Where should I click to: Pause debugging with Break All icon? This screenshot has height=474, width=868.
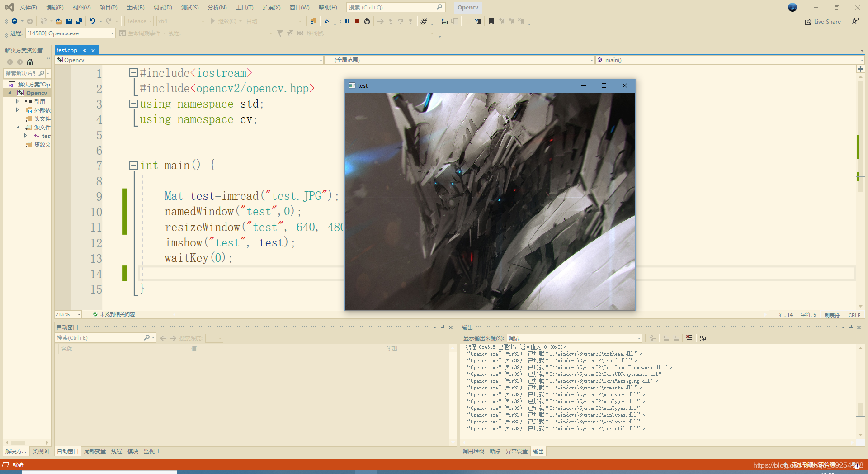click(347, 21)
